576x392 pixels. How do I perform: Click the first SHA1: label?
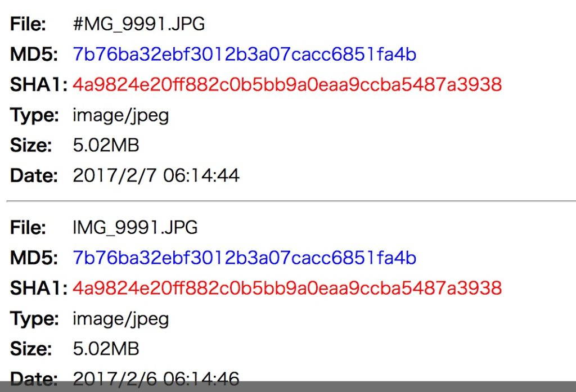(39, 84)
